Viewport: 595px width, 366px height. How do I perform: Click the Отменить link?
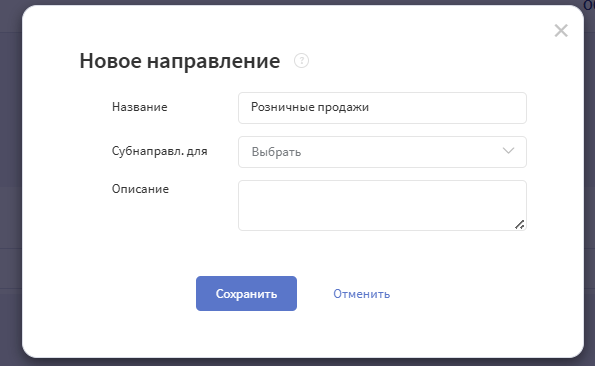(362, 294)
